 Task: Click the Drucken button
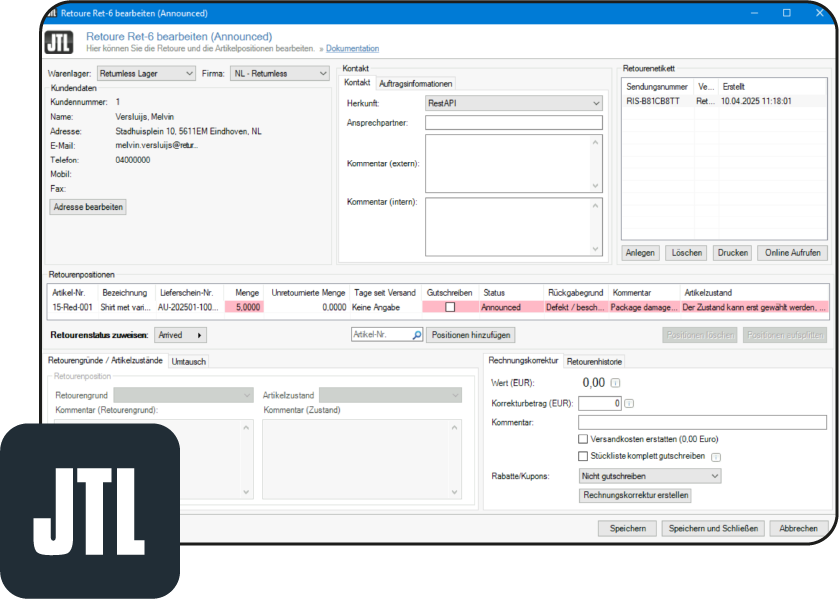pos(733,253)
